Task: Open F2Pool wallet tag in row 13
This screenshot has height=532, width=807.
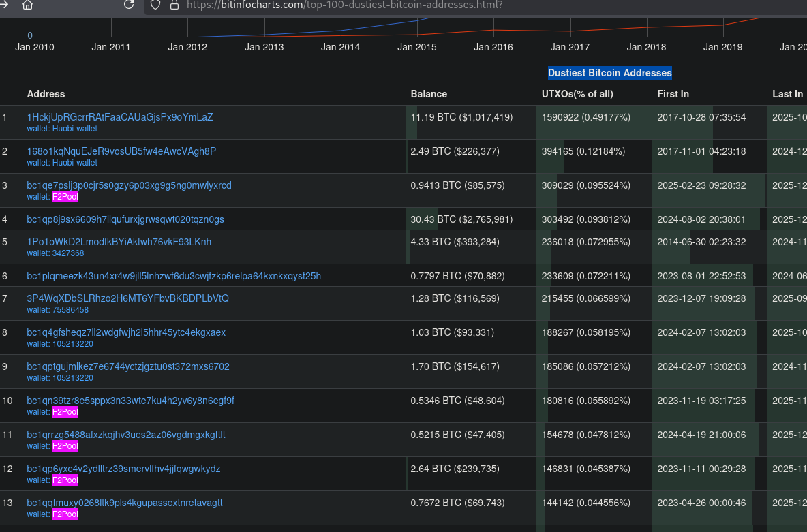Action: [x=65, y=514]
